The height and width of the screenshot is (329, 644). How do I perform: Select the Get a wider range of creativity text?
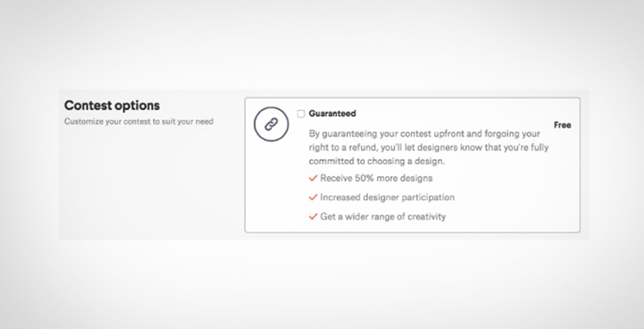pyautogui.click(x=383, y=217)
